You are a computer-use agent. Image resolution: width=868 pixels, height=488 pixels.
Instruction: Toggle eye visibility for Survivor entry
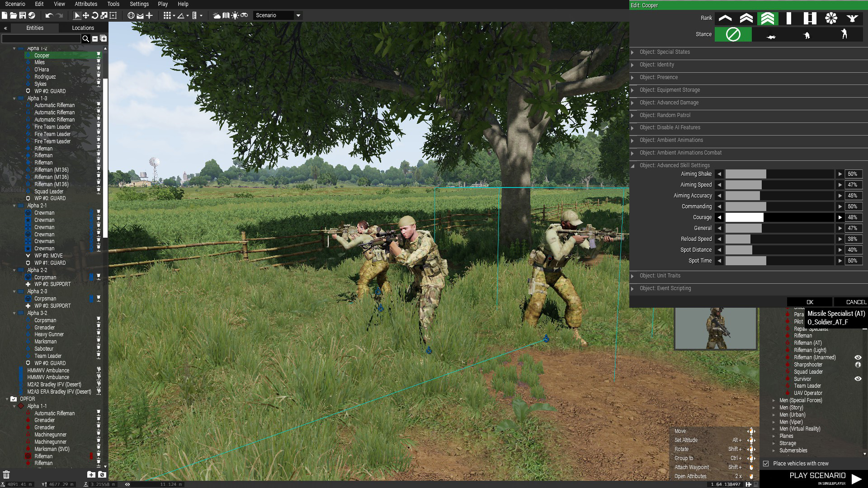(858, 379)
